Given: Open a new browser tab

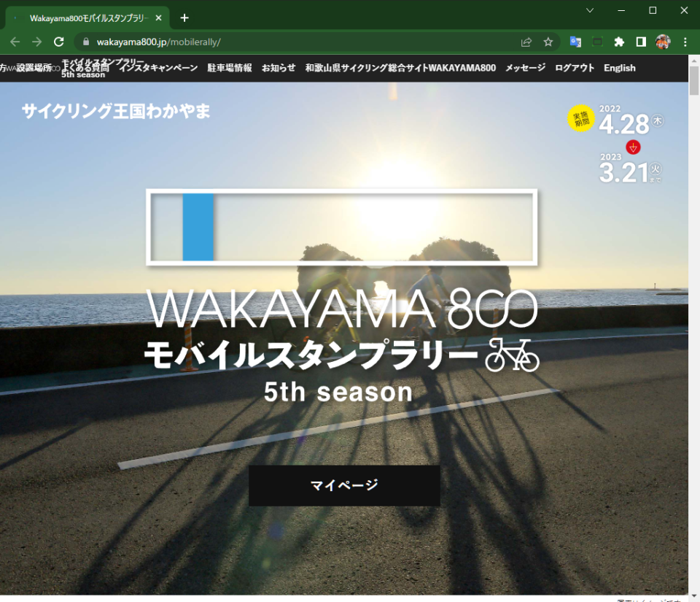Looking at the screenshot, I should [x=184, y=18].
